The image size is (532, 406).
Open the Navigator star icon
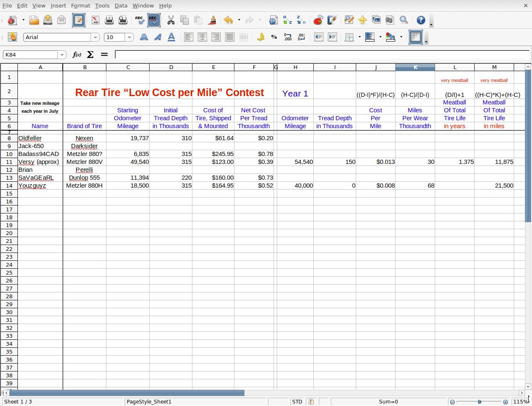362,20
